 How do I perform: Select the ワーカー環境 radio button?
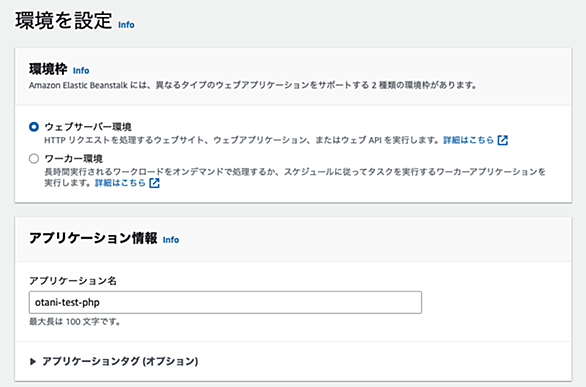click(x=34, y=159)
